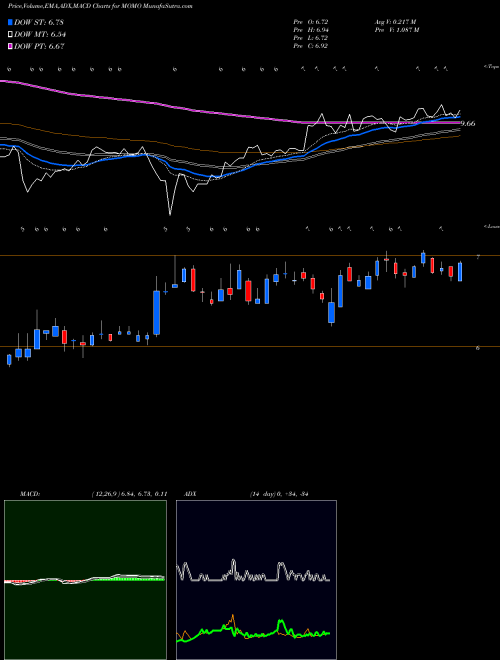Click the blue DOW ST legend swatch
500x660 pixels.
click(x=10, y=22)
